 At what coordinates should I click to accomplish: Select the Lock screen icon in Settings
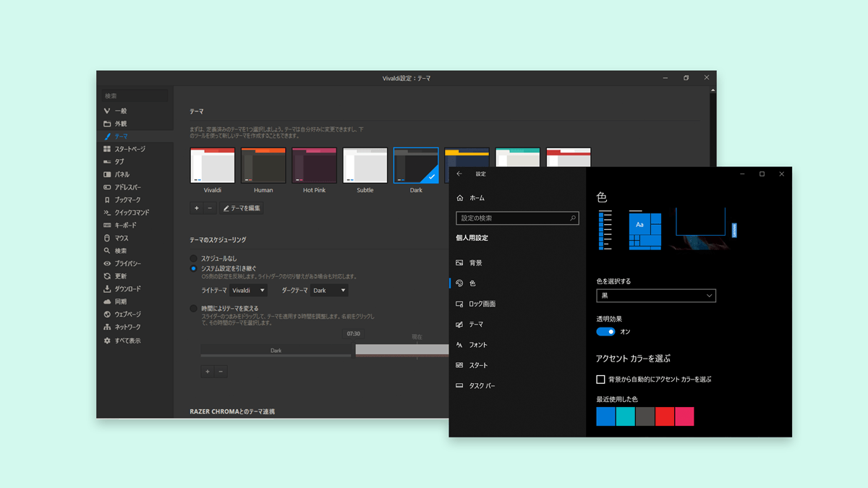[x=460, y=304]
